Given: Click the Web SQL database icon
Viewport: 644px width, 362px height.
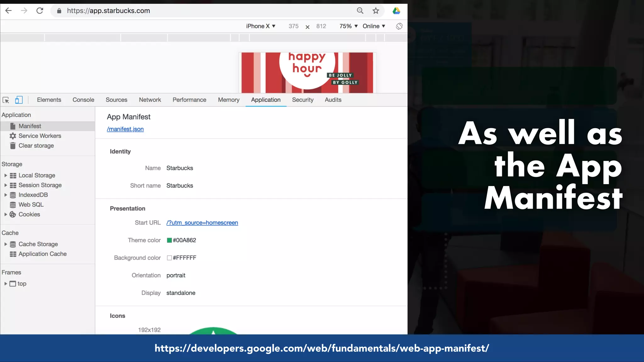Looking at the screenshot, I should click(x=13, y=205).
